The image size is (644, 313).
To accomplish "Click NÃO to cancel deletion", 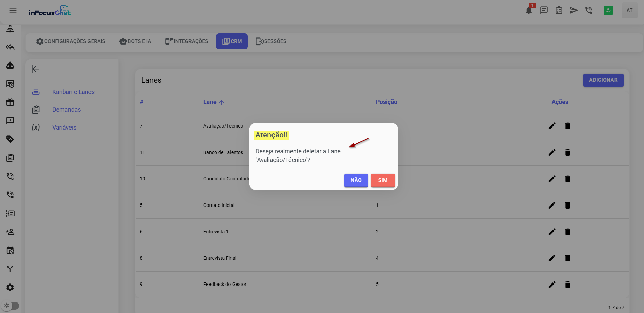I will 356,180.
